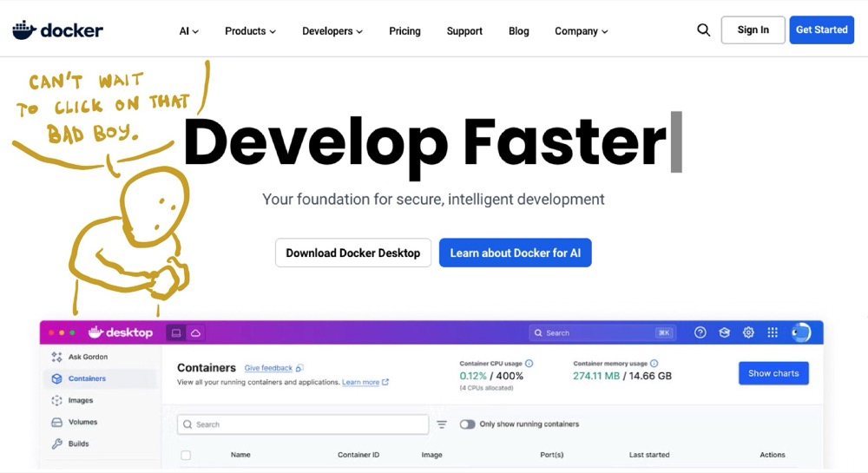Open the apps grid icon
Screen dimensions: 868x473
click(773, 332)
